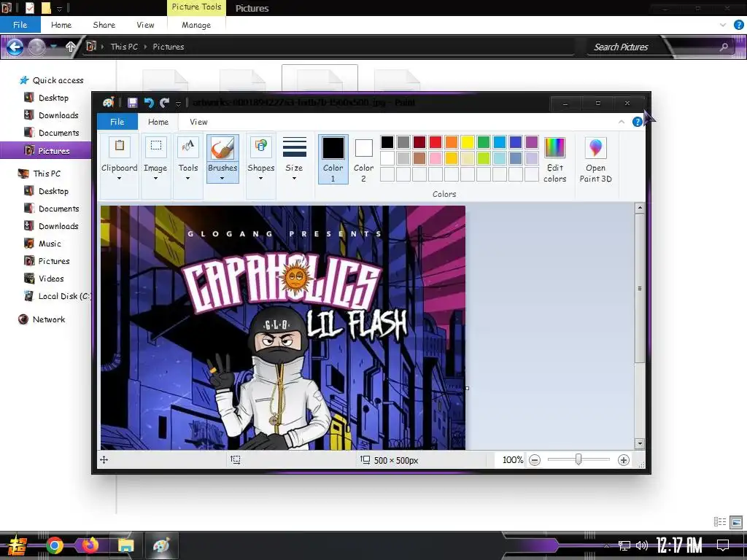Expand the Explorer ribbon chevron
This screenshot has height=560, width=747.
click(723, 25)
